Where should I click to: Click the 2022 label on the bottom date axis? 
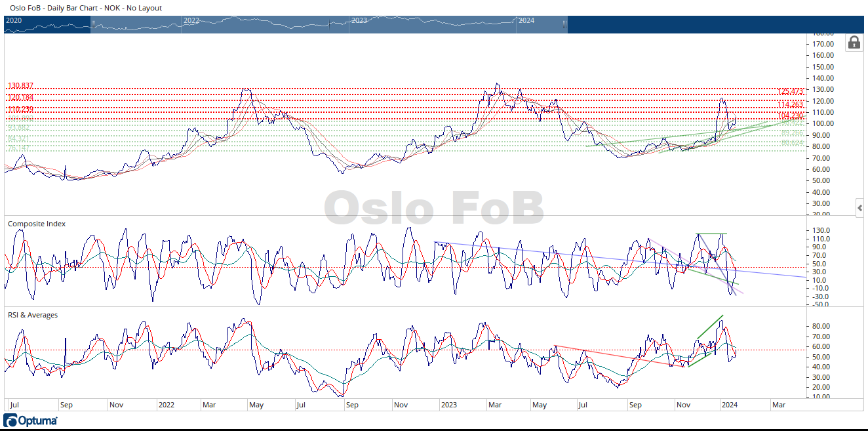(x=167, y=405)
